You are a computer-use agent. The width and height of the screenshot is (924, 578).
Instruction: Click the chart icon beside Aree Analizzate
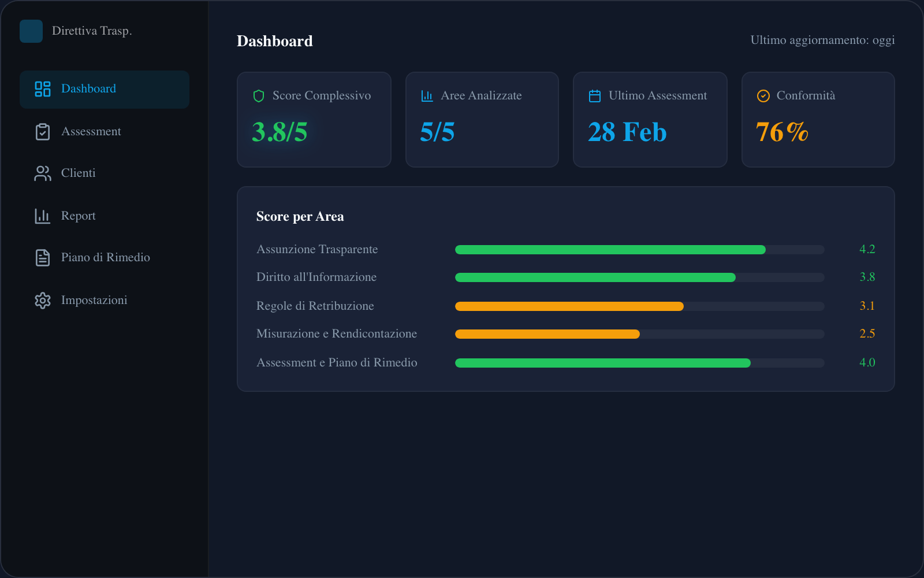(x=427, y=96)
